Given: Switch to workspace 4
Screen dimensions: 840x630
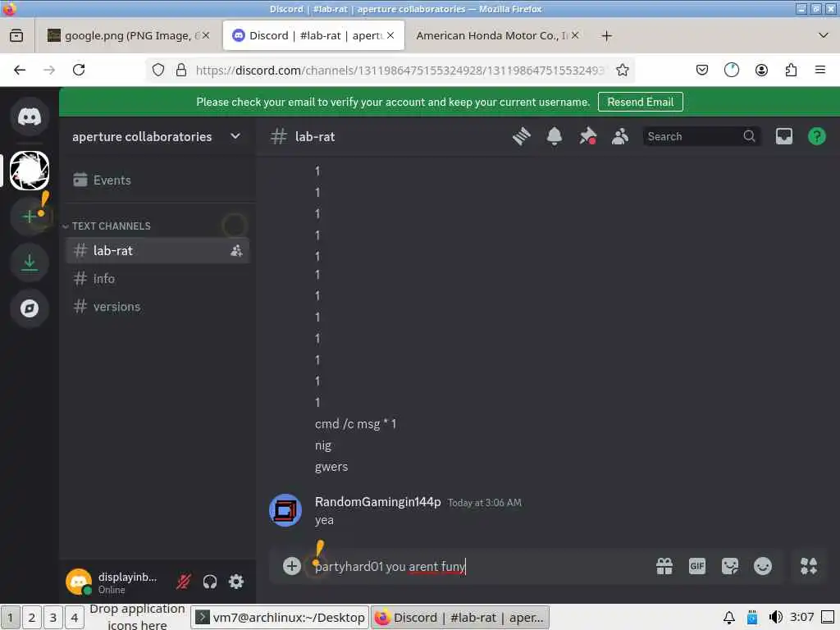Looking at the screenshot, I should click(75, 618).
